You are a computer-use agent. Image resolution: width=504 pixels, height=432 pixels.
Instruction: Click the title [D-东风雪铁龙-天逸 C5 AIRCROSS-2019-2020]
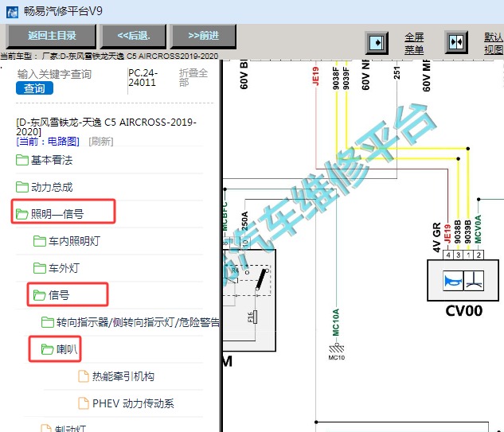coord(106,126)
